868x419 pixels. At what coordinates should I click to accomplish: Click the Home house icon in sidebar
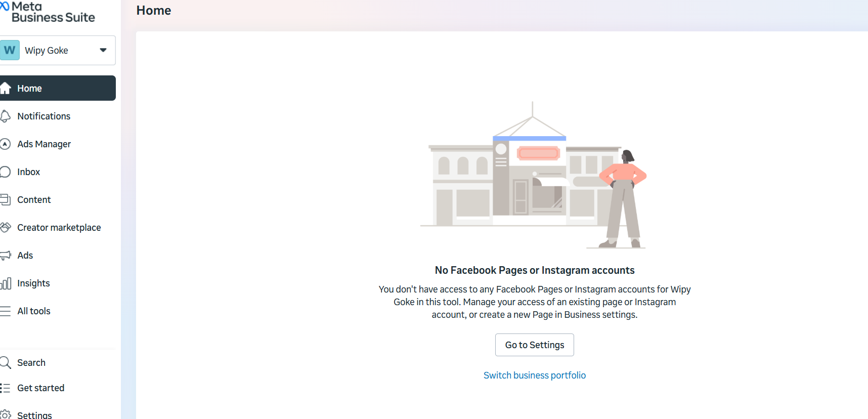coord(6,89)
